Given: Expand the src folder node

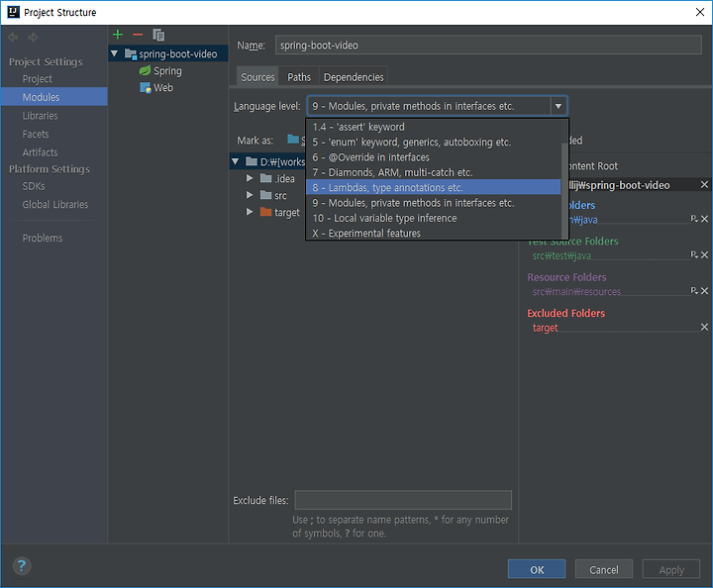Looking at the screenshot, I should coord(250,195).
